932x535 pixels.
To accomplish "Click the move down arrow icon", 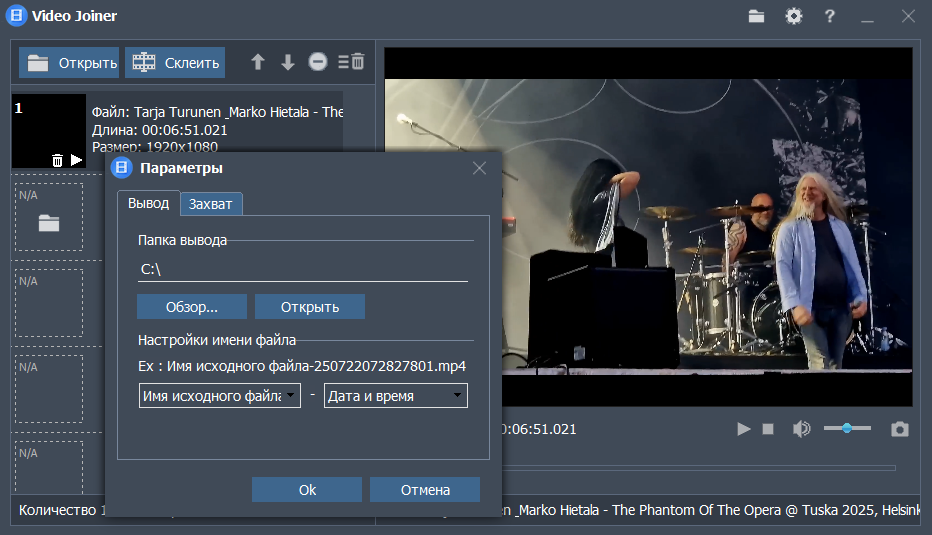I will coord(288,62).
